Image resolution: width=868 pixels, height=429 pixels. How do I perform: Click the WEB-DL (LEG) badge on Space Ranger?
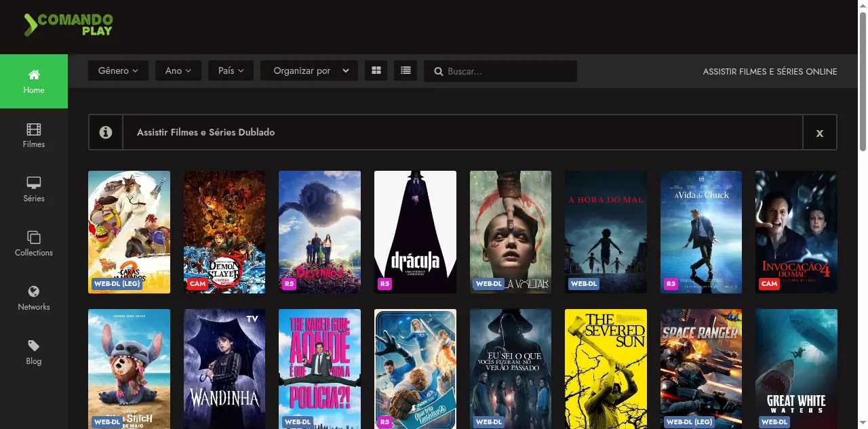click(690, 422)
